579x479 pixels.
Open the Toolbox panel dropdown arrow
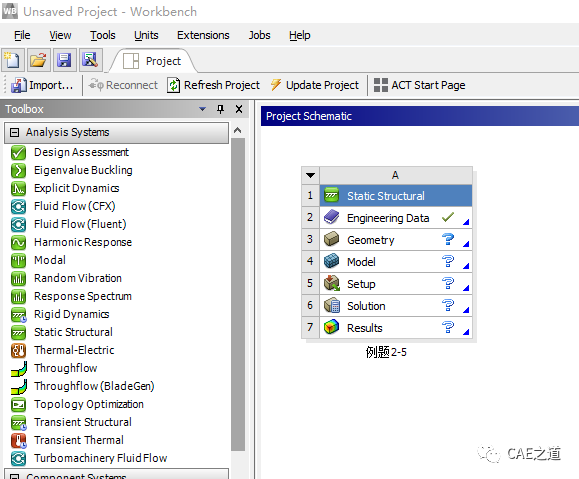(x=202, y=109)
